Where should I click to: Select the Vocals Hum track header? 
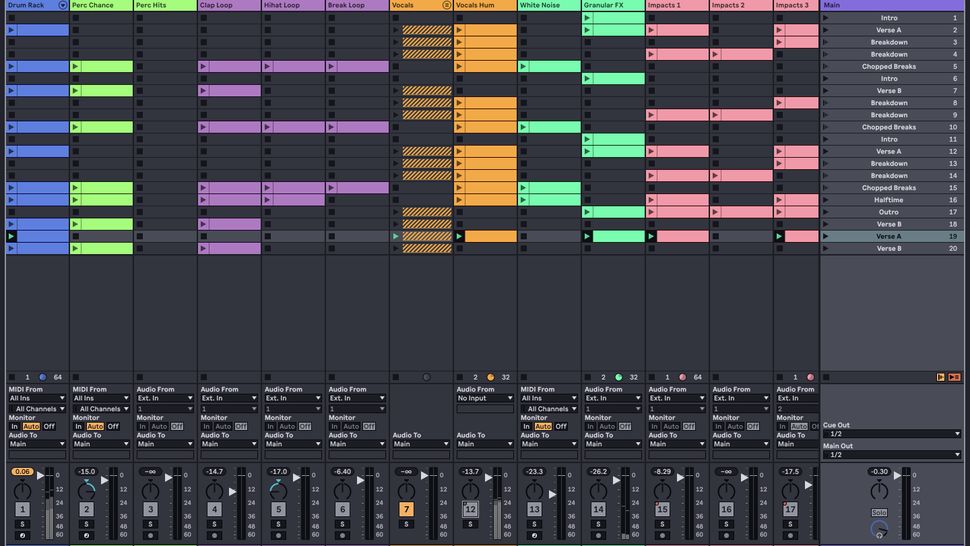485,5
